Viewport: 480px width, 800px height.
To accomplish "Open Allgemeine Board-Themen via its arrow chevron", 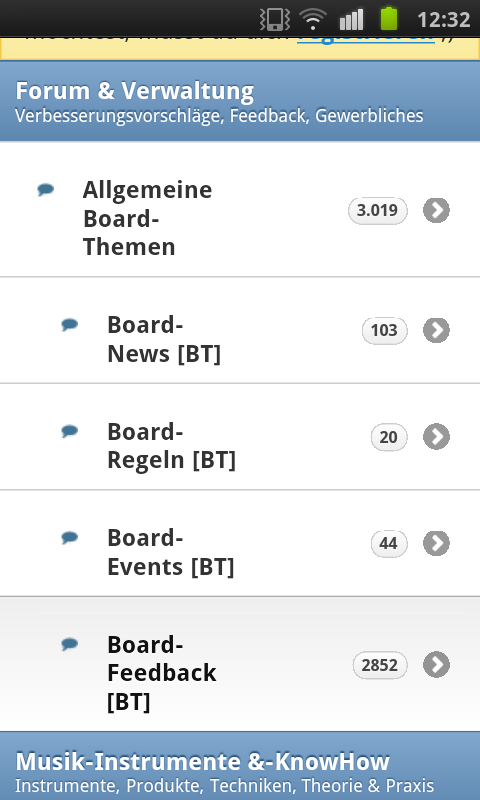I will coord(436,210).
